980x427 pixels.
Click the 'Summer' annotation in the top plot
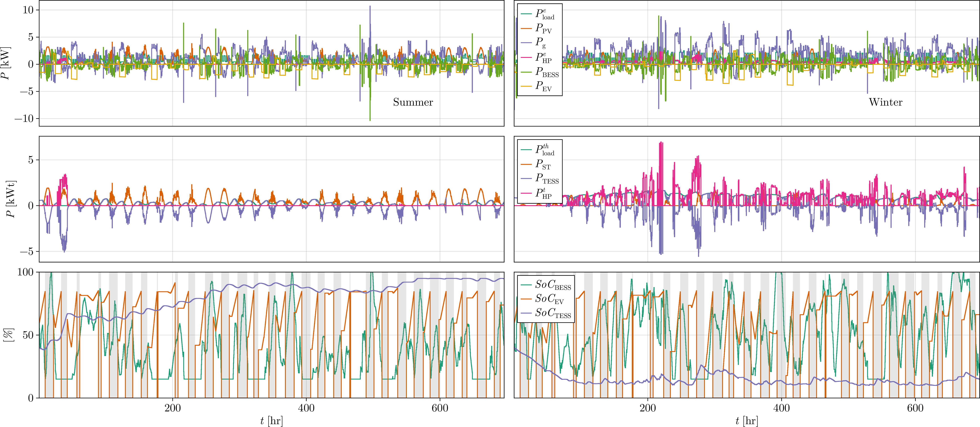click(413, 102)
